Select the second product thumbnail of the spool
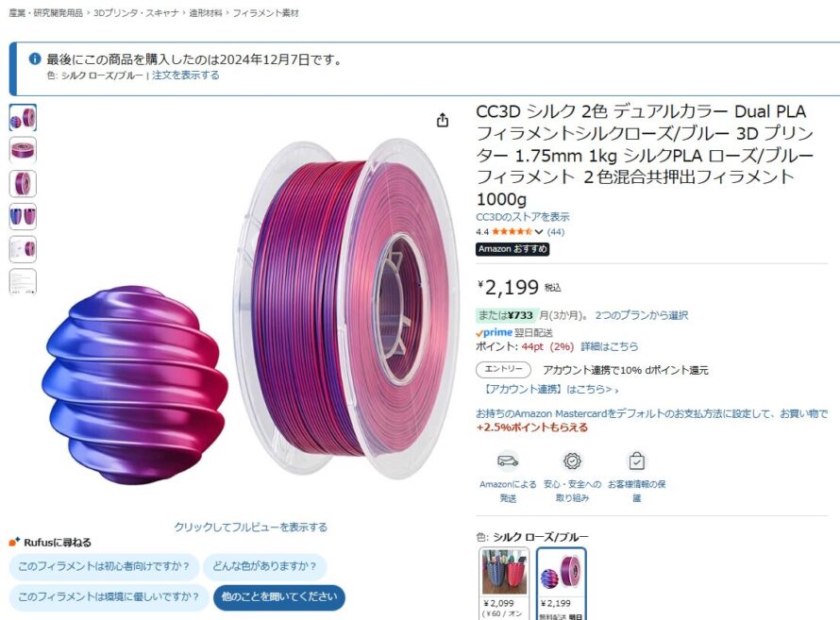Screen dimensions: 840x620 click(x=23, y=150)
